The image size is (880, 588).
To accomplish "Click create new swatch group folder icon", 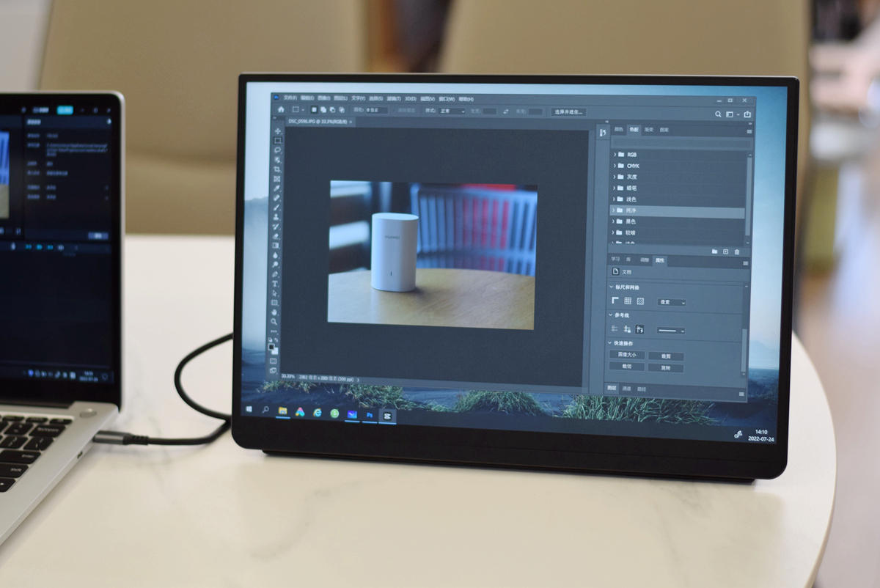I will pos(714,251).
